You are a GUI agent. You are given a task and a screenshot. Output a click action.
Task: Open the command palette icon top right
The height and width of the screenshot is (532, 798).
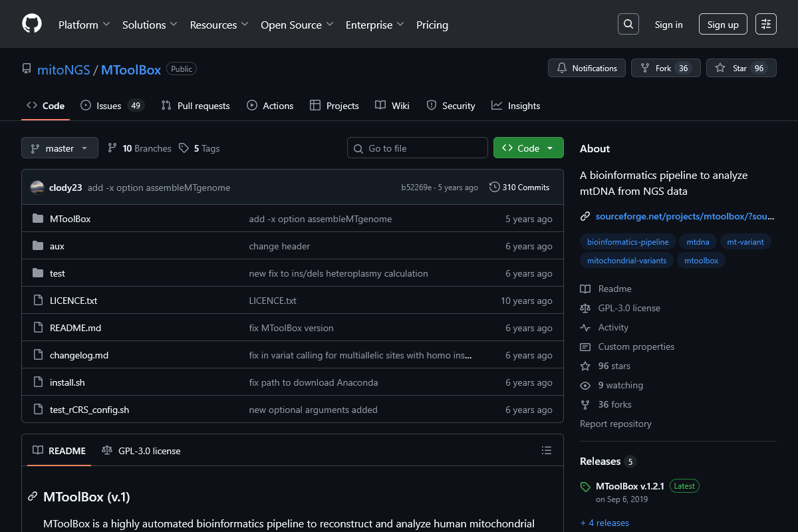[765, 23]
